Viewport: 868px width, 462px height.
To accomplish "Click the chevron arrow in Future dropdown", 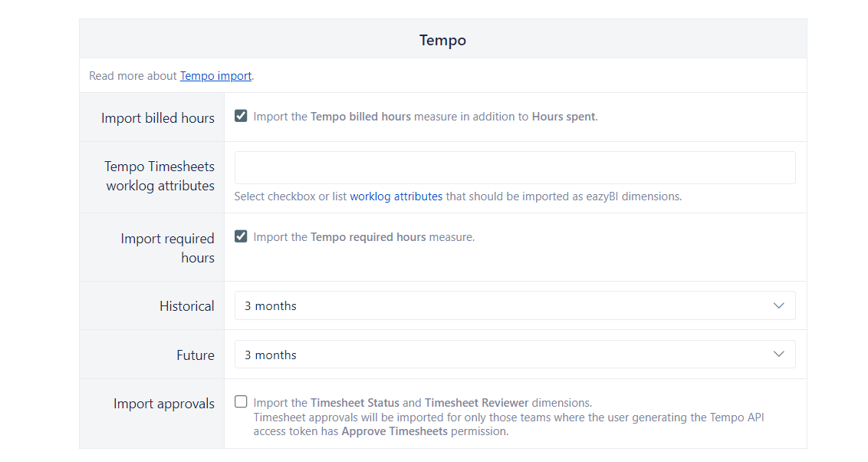I will coord(779,355).
